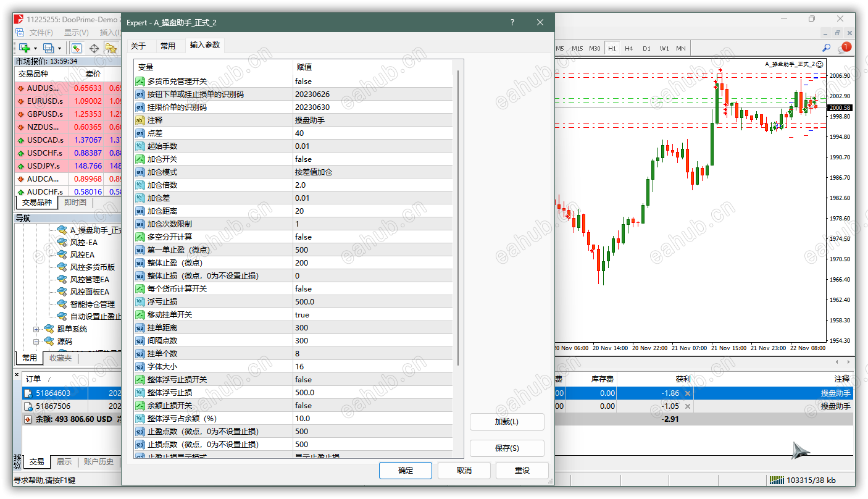
Task: Click the EA icon beside 风控-EA
Action: point(62,242)
